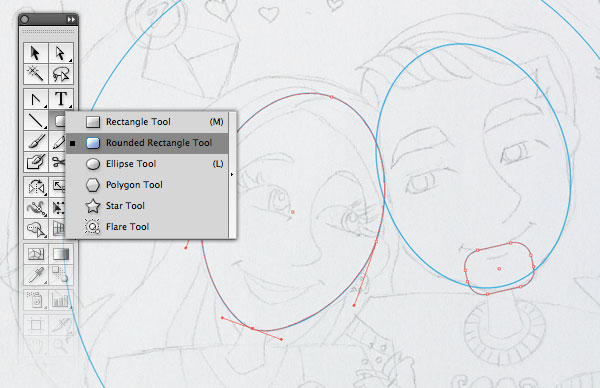Pick the Mesh tool

36,254
